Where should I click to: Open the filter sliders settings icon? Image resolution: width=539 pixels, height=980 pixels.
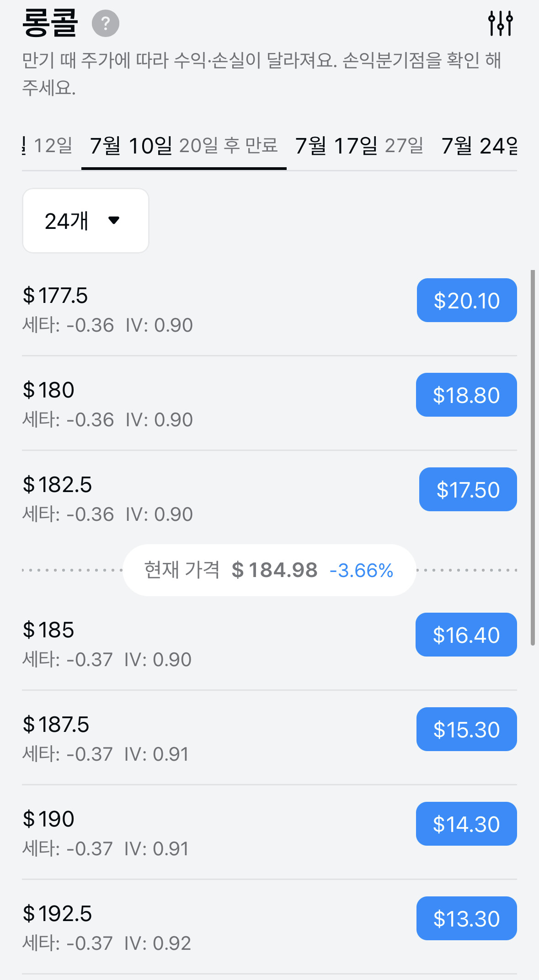click(x=501, y=23)
